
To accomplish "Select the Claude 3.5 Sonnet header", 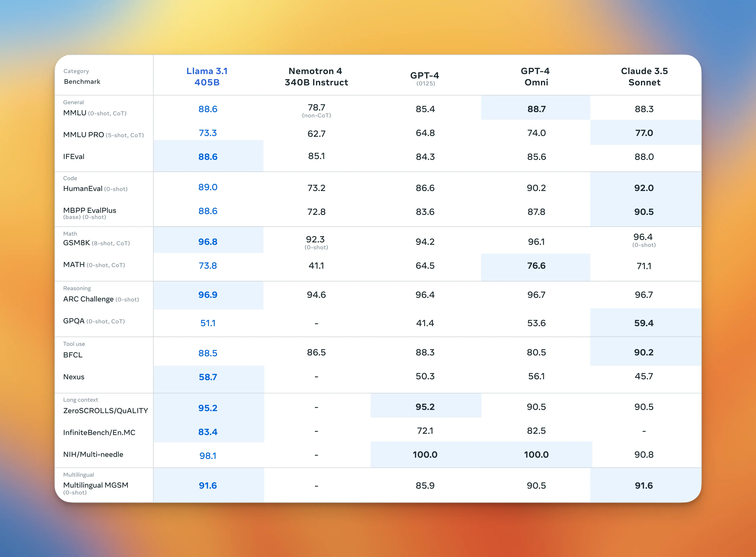I will click(644, 76).
